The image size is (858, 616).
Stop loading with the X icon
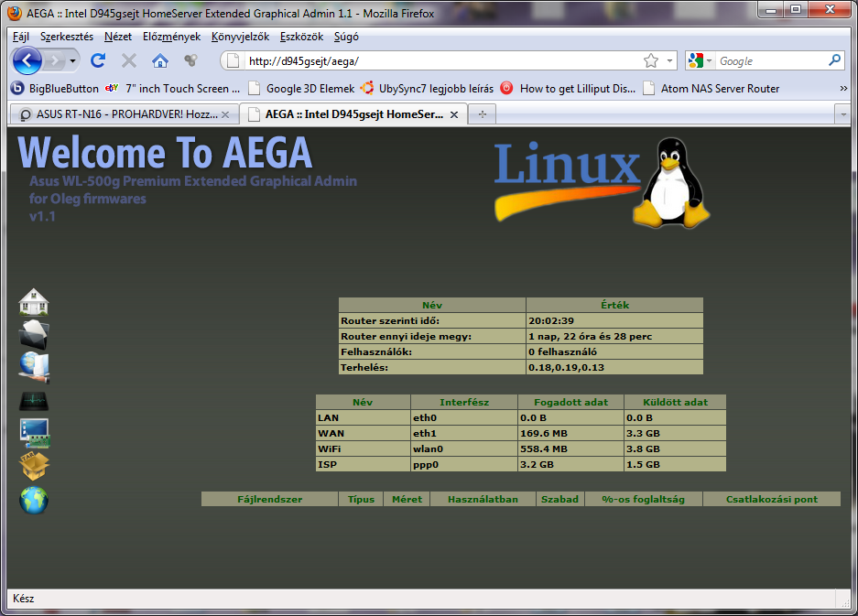click(129, 60)
